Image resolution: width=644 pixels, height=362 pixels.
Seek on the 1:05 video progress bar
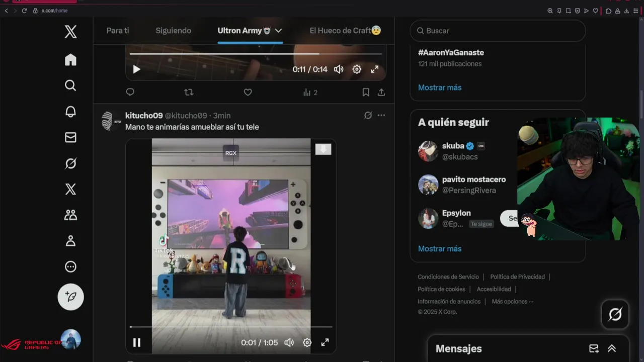(231, 327)
